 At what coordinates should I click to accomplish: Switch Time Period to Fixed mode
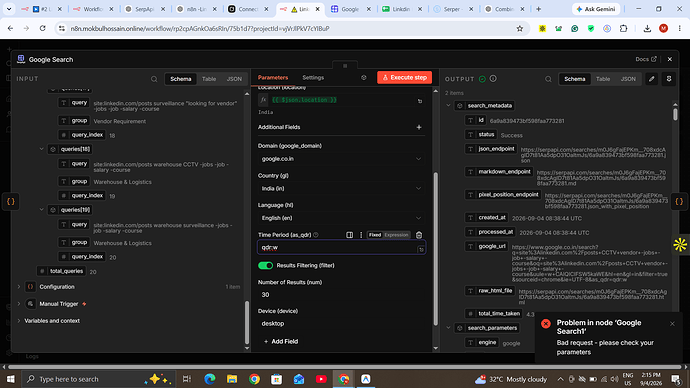pyautogui.click(x=375, y=235)
